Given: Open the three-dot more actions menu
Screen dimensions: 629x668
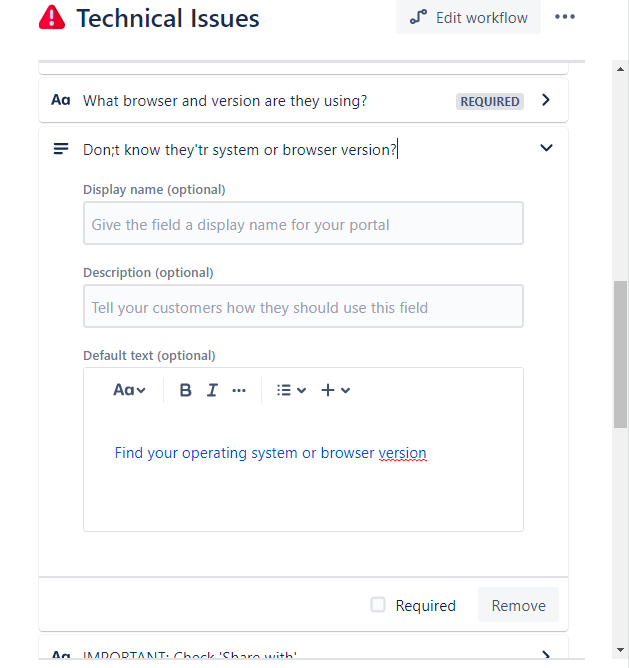Looking at the screenshot, I should [565, 17].
